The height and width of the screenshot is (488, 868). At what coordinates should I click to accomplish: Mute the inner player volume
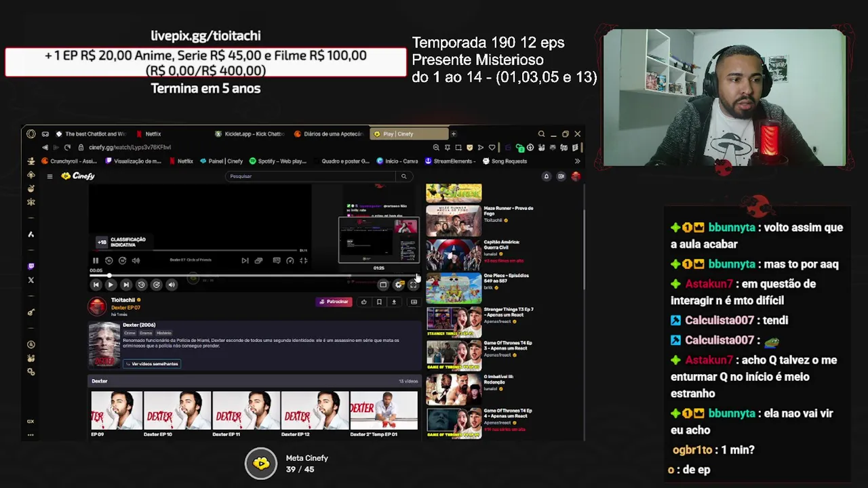point(136,260)
